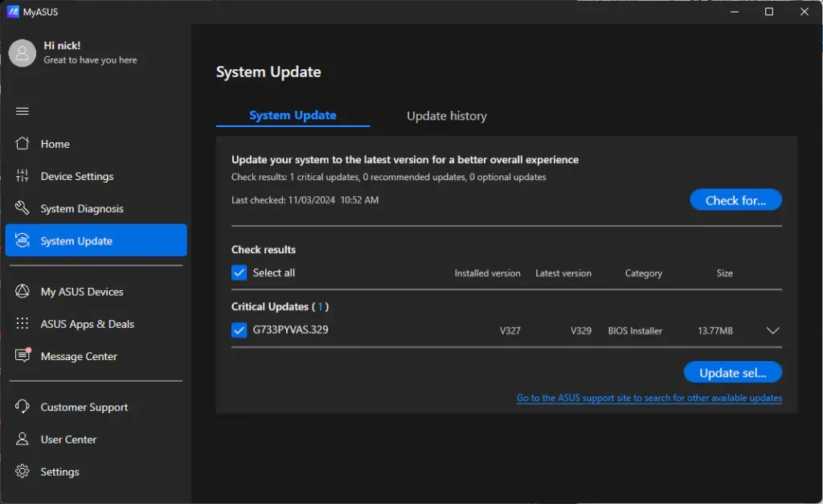
Task: Switch to the Update history tab
Action: 447,116
